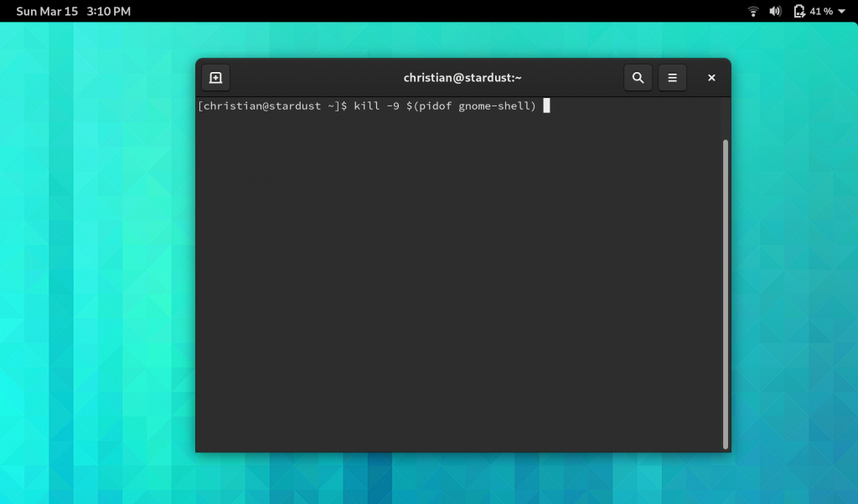Screen dimensions: 858x504
Task: Click the volume speaker icon
Action: (775, 11)
